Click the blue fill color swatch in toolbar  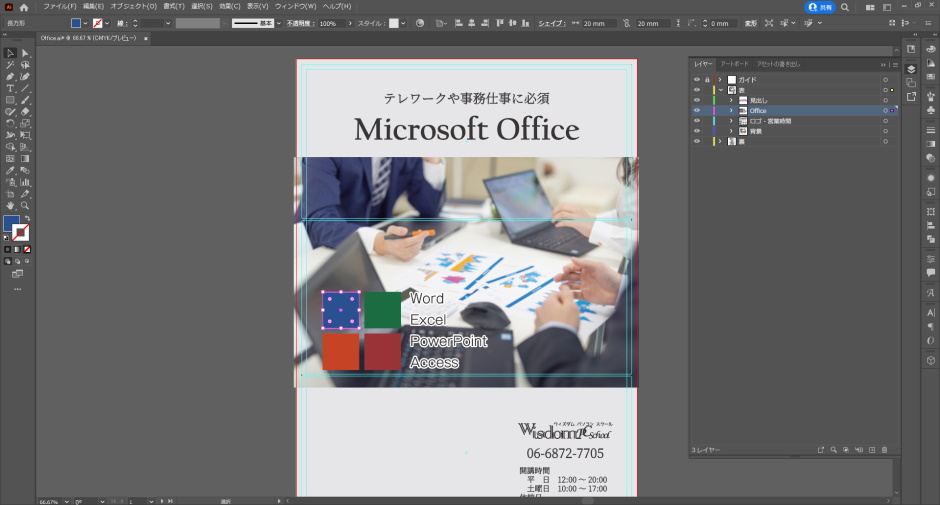(x=11, y=224)
